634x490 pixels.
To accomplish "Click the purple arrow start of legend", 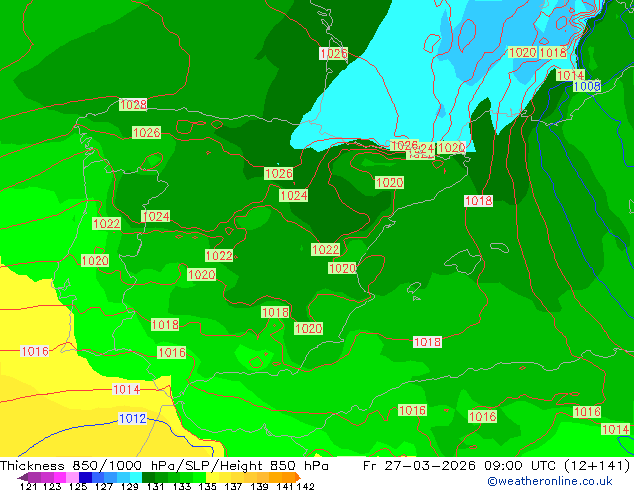I will click(22, 477).
